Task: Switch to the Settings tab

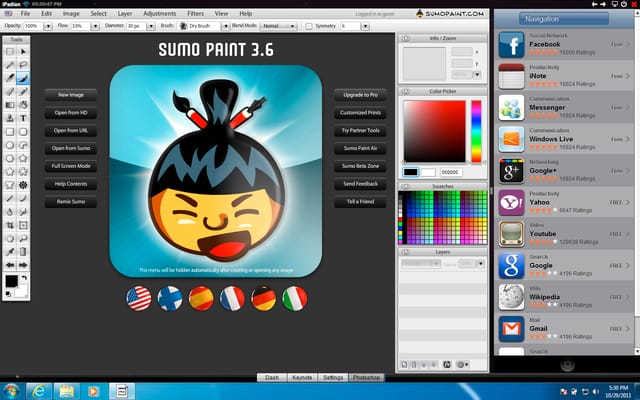Action: [x=333, y=378]
